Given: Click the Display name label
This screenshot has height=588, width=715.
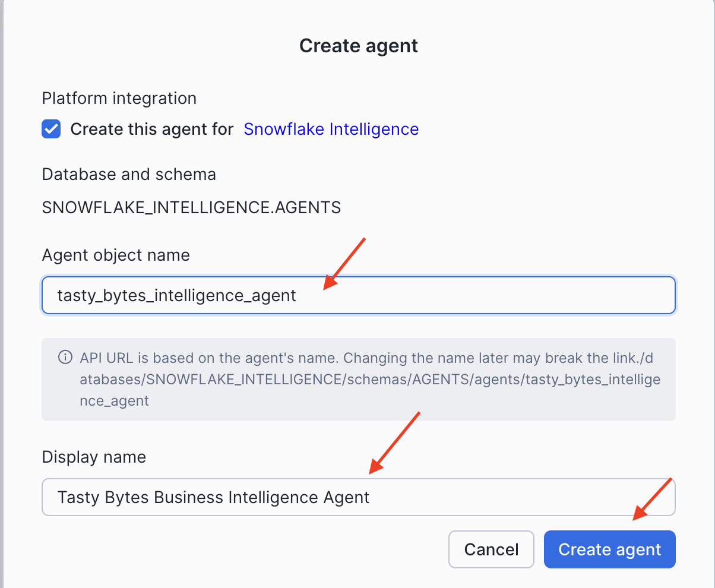Looking at the screenshot, I should [x=94, y=457].
